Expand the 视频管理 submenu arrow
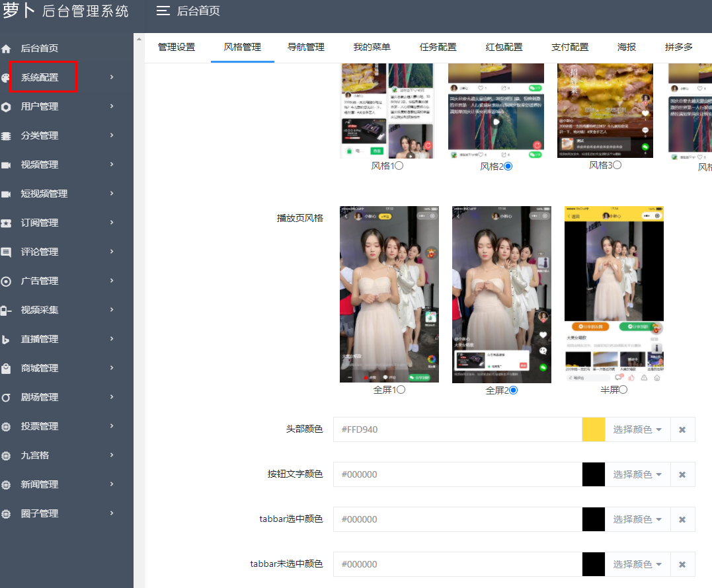The height and width of the screenshot is (588, 712). coord(112,165)
